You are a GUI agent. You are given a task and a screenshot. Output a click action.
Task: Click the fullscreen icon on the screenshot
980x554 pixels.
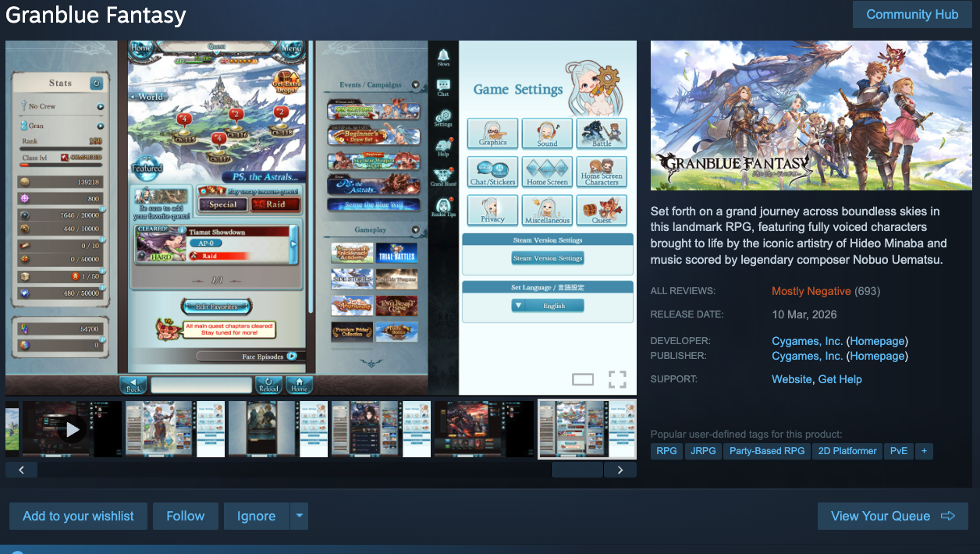coord(617,380)
